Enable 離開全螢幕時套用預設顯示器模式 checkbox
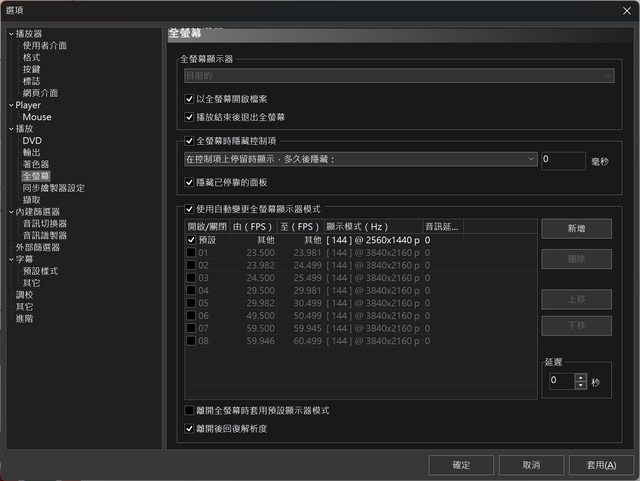Screen dimensions: 640x481 click(x=190, y=411)
